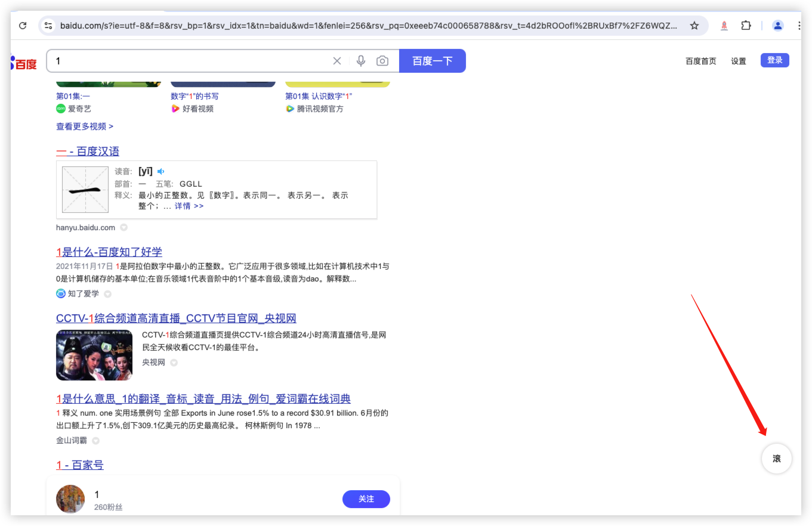Image resolution: width=812 pixels, height=526 pixels.
Task: Open video link 第01集:一
Action: pyautogui.click(x=73, y=96)
